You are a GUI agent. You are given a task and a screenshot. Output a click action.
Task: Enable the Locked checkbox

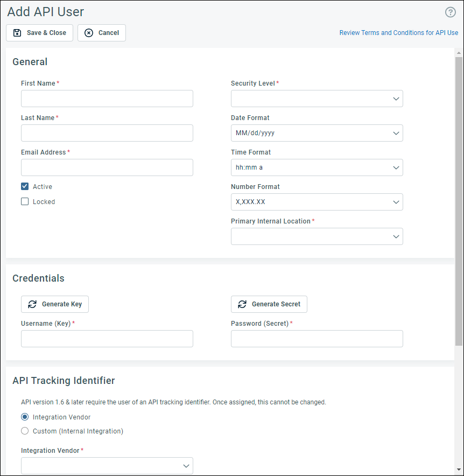pyautogui.click(x=25, y=202)
